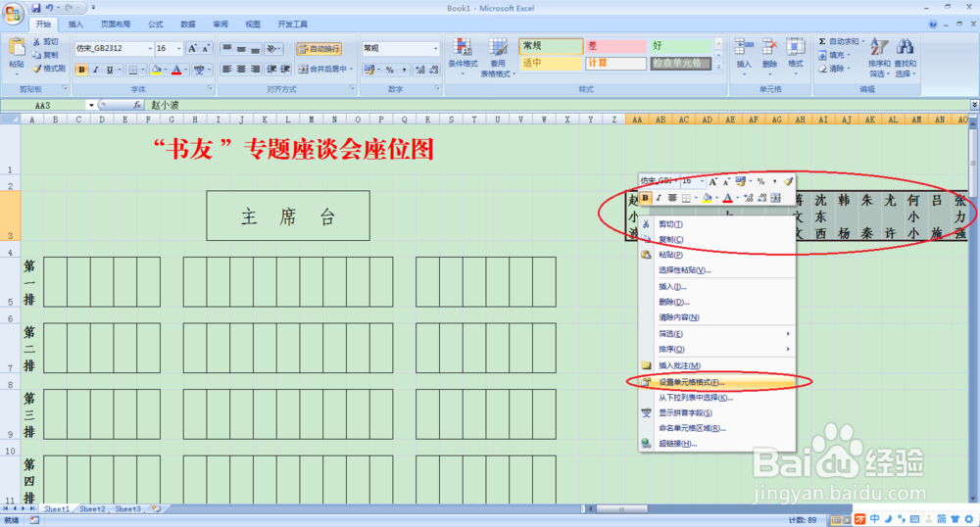Click the Save icon in quick access toolbar
The height and width of the screenshot is (527, 980).
coord(36,8)
